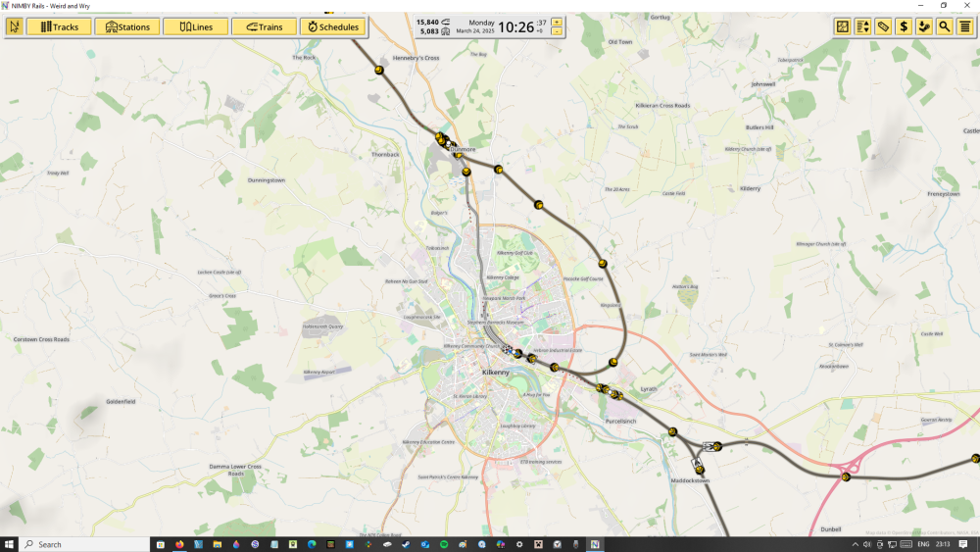Screen dimensions: 980x552
Task: Open the list sorting icon panel
Action: coord(862,26)
